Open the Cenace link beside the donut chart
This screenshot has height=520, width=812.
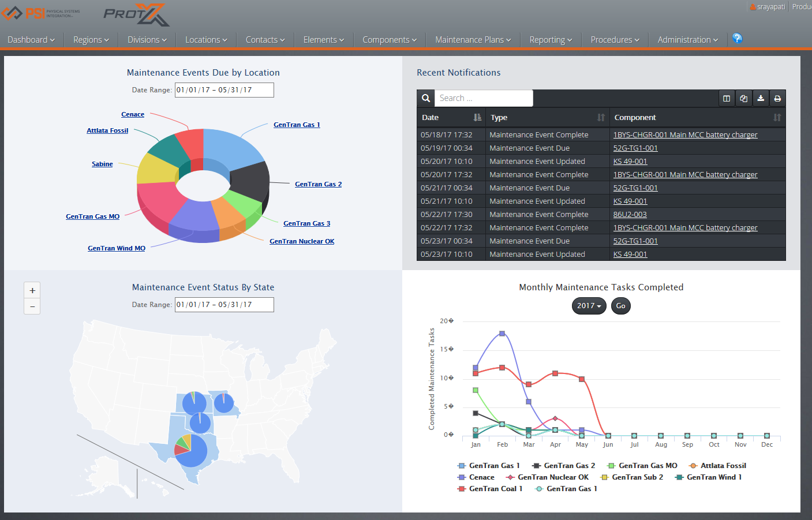click(x=133, y=114)
